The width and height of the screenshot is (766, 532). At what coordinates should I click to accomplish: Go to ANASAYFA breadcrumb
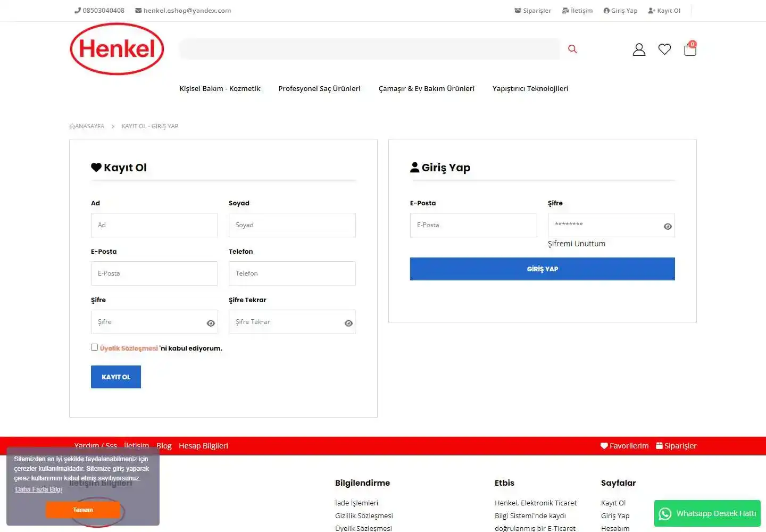(x=87, y=126)
